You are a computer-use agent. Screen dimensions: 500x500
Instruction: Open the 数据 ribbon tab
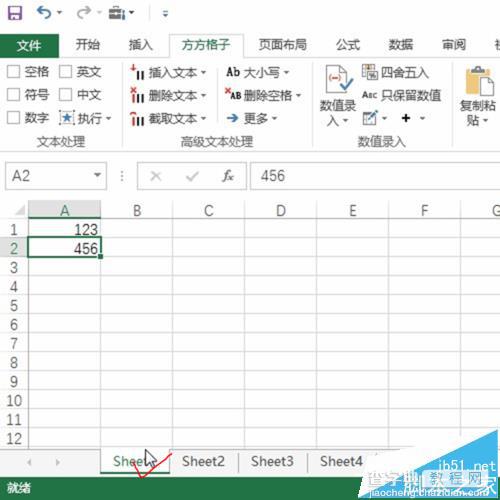click(x=401, y=45)
